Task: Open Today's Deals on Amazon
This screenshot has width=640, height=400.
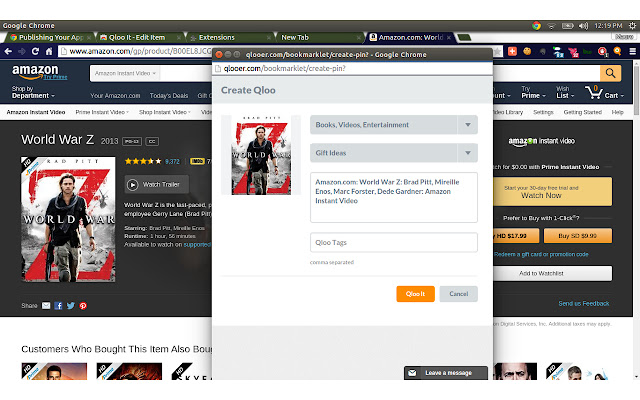Action: click(169, 96)
